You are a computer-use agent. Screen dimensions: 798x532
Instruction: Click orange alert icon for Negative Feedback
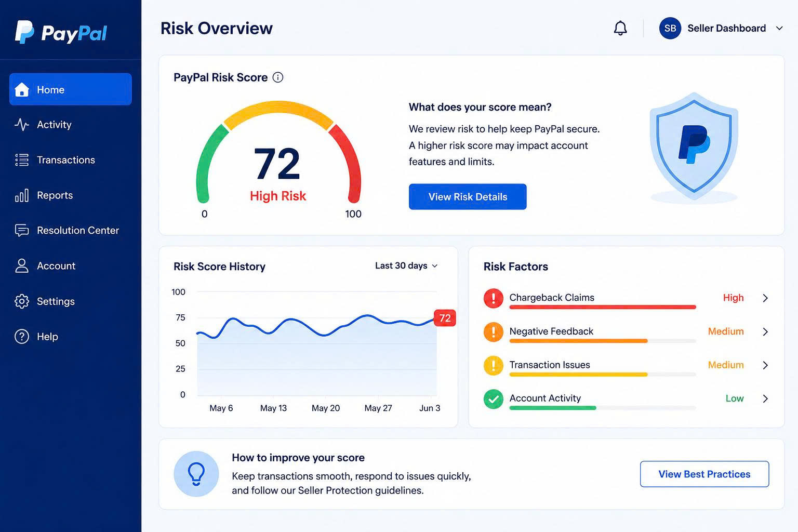[494, 332]
